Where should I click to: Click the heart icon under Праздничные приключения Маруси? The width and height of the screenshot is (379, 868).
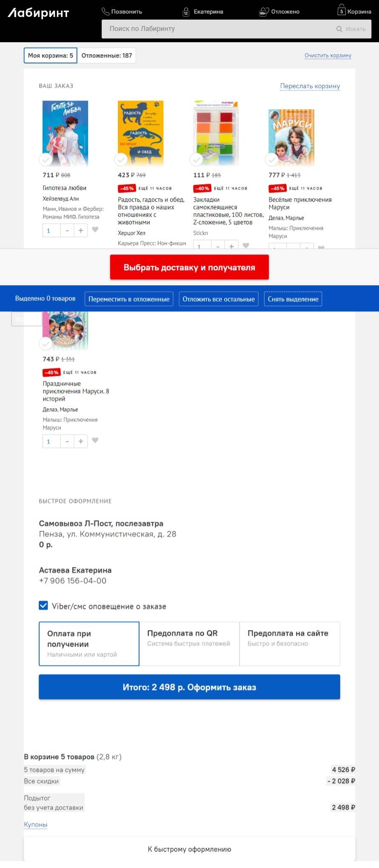(x=95, y=441)
